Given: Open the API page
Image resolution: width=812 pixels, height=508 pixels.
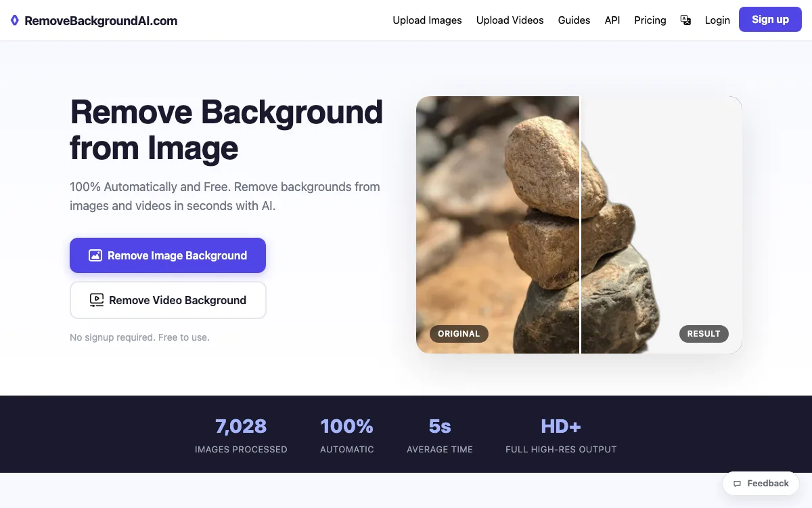Looking at the screenshot, I should (612, 20).
